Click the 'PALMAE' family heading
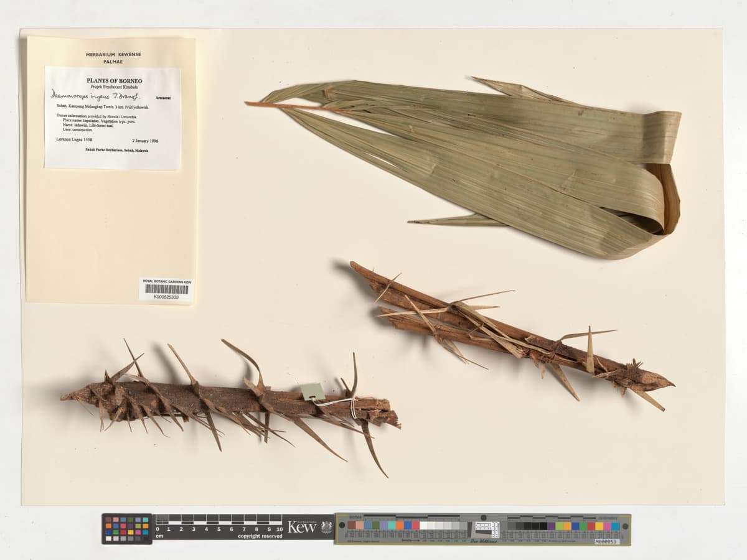 tap(113, 62)
